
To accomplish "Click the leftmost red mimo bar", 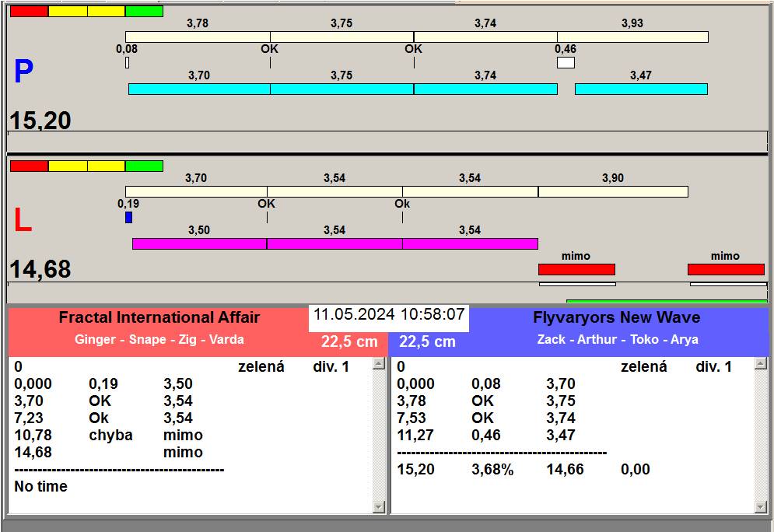I will pos(576,269).
